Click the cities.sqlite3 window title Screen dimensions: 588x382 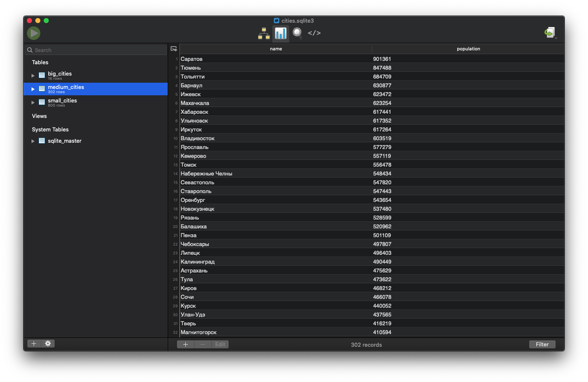tap(298, 21)
